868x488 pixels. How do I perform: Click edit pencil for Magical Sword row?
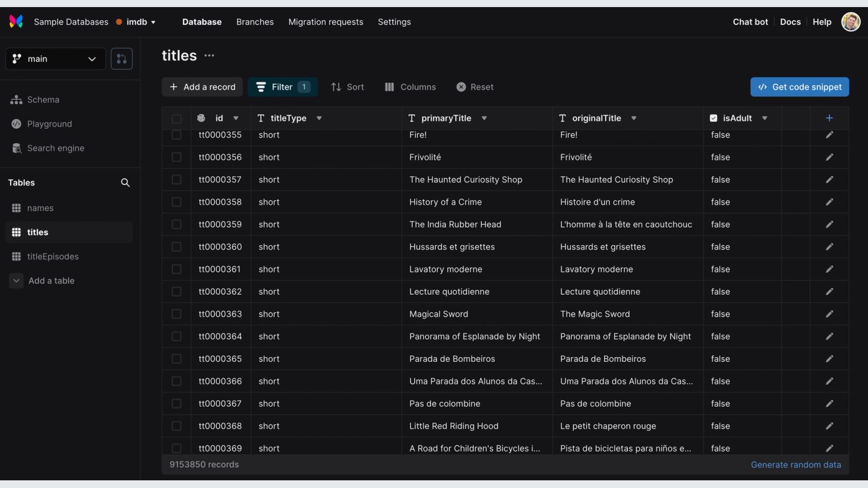[829, 314]
